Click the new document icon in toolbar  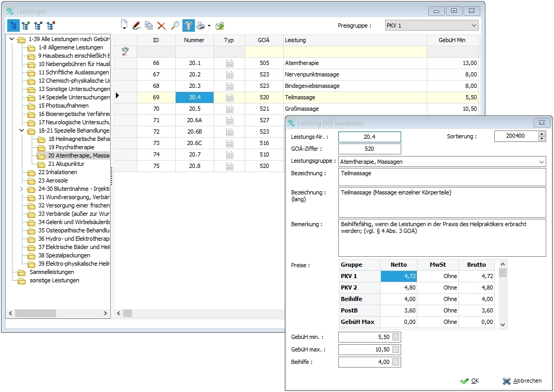(124, 25)
